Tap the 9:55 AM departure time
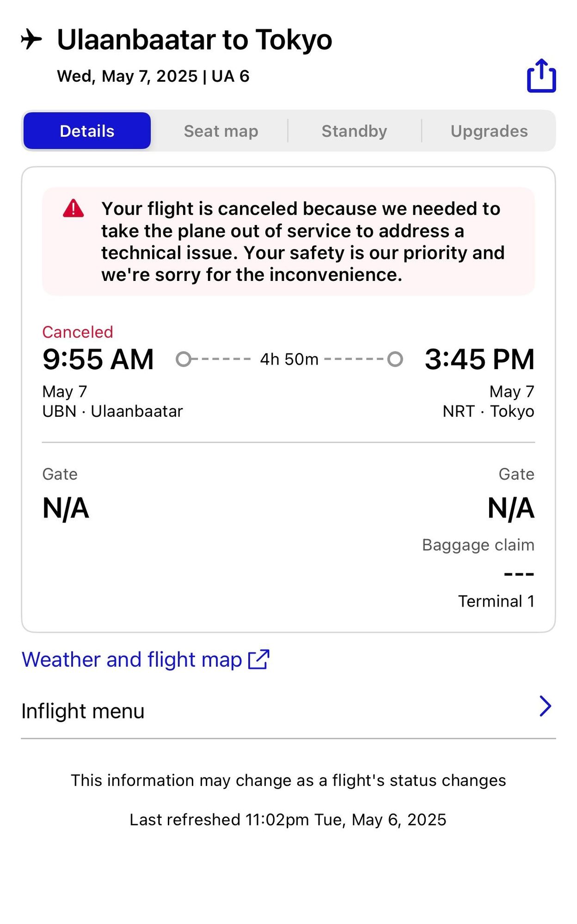Screen dimensions: 577x924 tap(98, 359)
